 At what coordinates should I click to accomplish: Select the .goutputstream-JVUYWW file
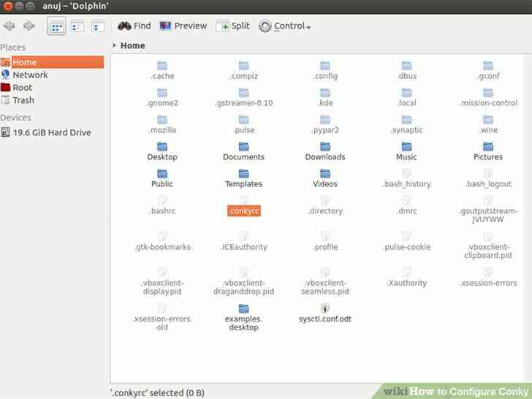(488, 210)
